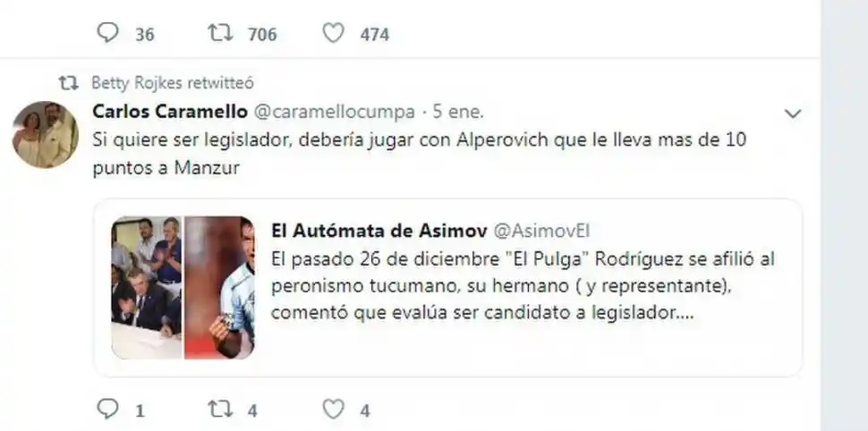This screenshot has width=868, height=431.
Task: Click the 474 likes count
Action: coord(375,35)
